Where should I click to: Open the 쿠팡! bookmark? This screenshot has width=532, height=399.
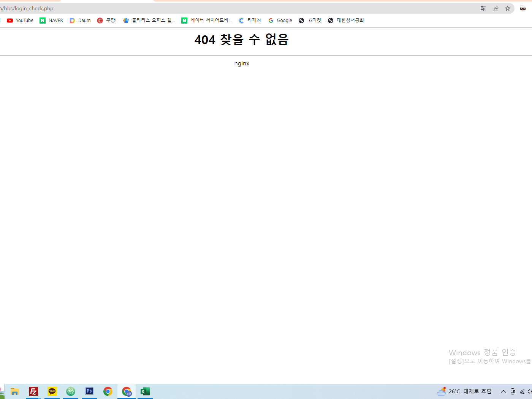[x=107, y=21]
